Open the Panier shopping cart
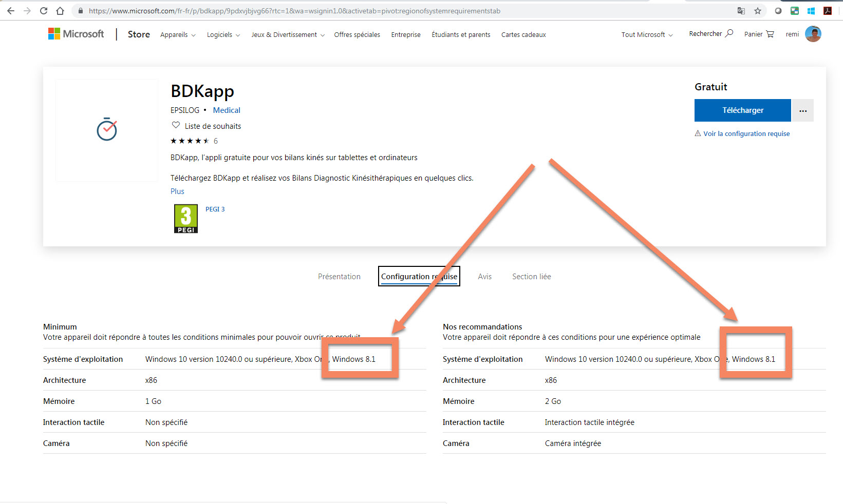Viewport: 843px width, 504px height. [x=759, y=34]
